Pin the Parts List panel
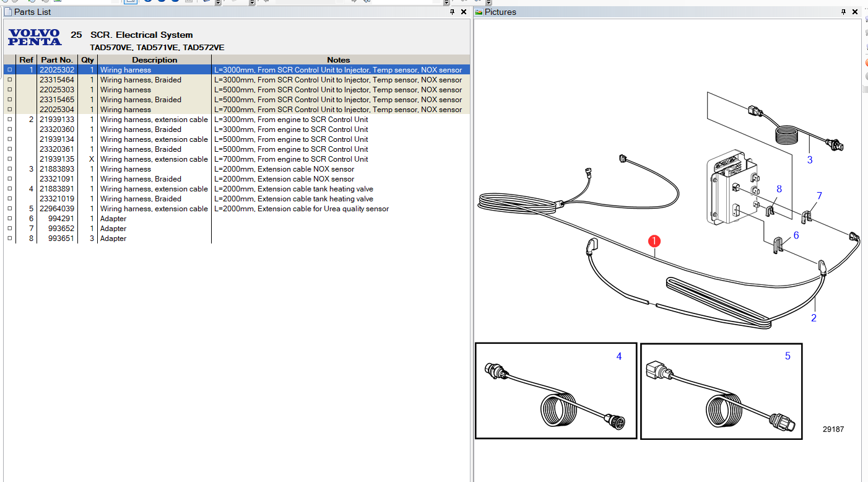868x482 pixels. click(x=453, y=12)
